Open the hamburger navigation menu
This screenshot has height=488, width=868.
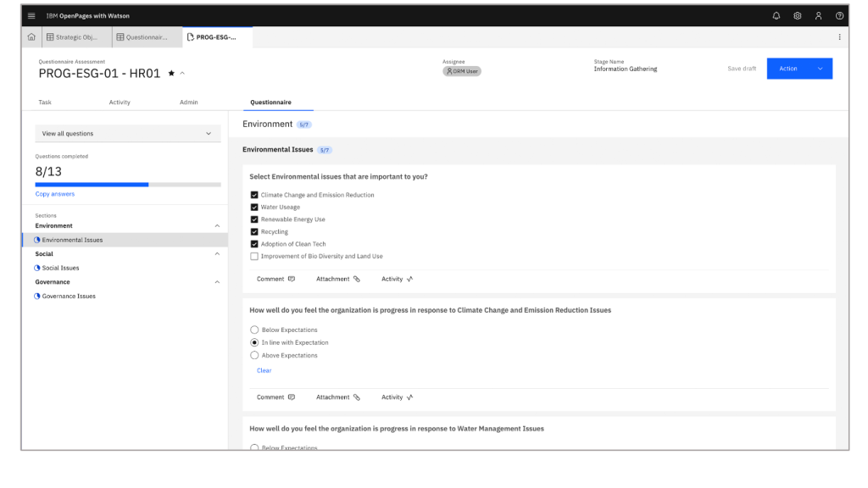[31, 15]
